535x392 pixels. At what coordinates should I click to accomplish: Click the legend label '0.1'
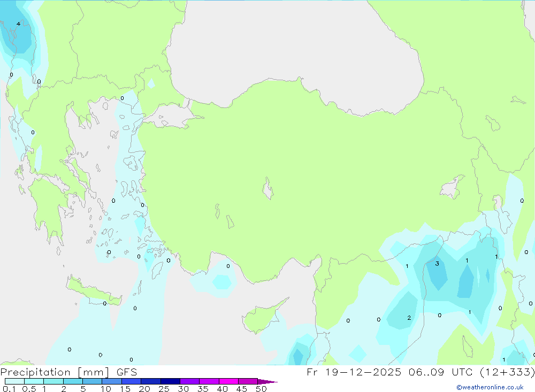click(x=9, y=389)
